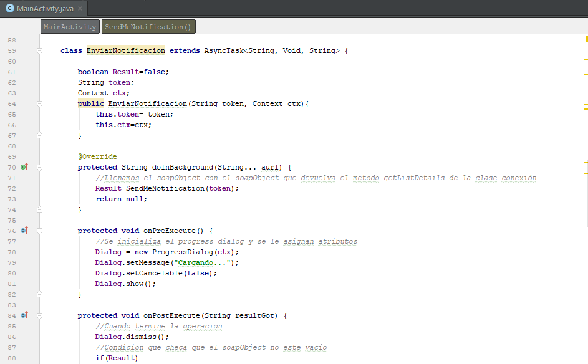Click the ctx field declaration on line 63

tap(119, 93)
